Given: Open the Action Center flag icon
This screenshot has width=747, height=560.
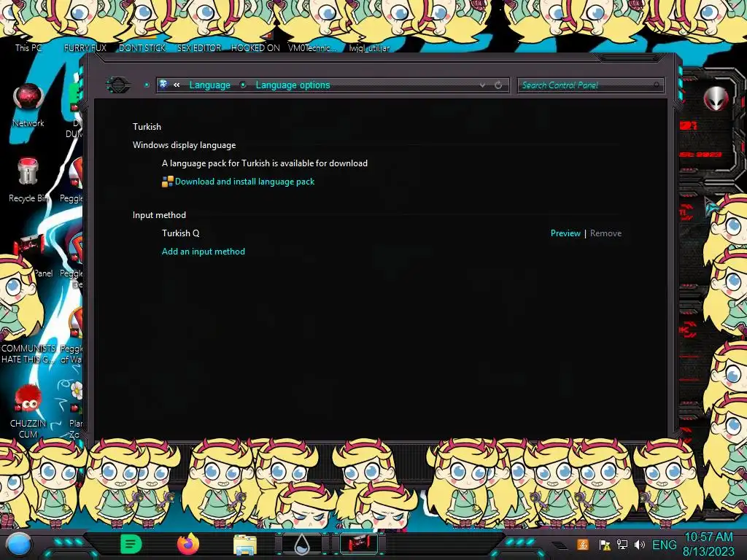Looking at the screenshot, I should click(605, 545).
